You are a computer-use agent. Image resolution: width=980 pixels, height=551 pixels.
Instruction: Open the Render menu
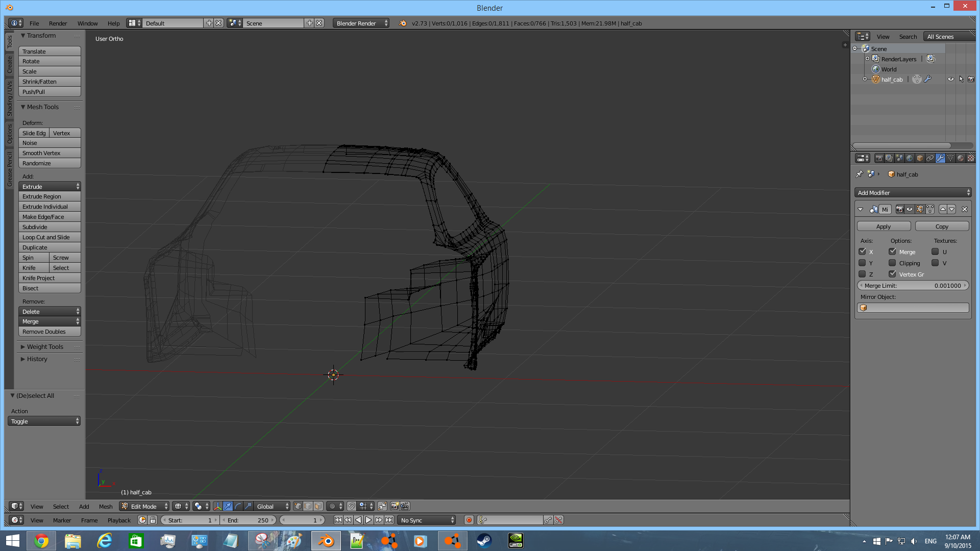click(x=58, y=23)
